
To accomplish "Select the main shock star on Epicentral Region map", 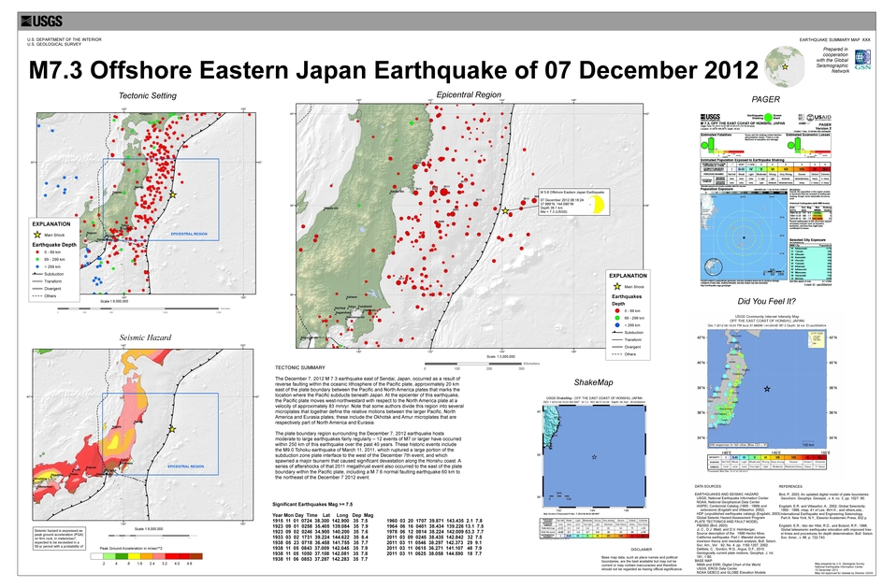I will click(x=506, y=211).
